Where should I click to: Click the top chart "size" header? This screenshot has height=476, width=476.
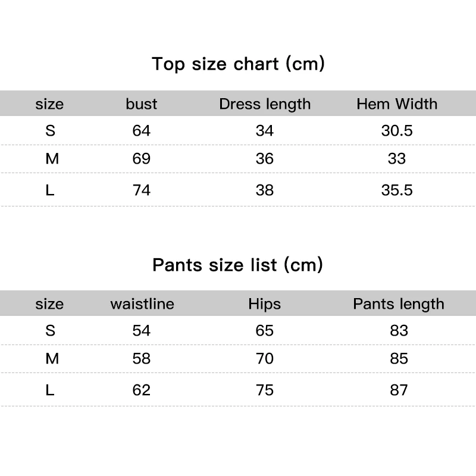pyautogui.click(x=49, y=105)
